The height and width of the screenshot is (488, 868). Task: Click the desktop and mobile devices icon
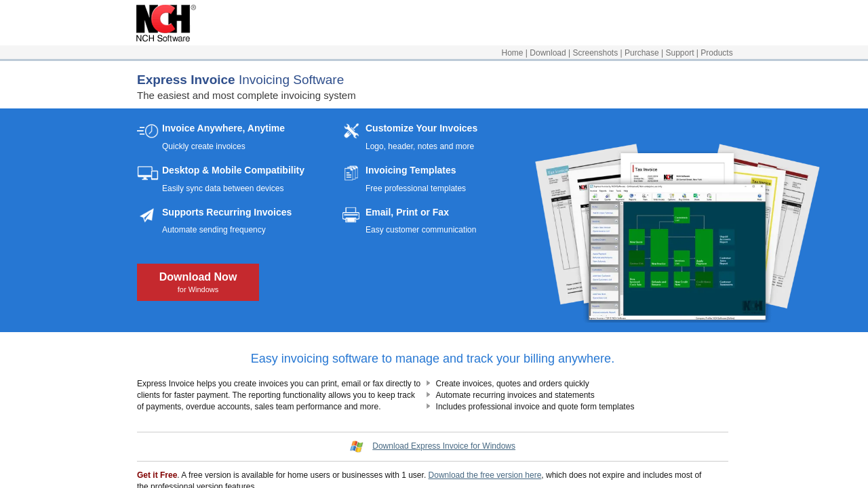[148, 174]
